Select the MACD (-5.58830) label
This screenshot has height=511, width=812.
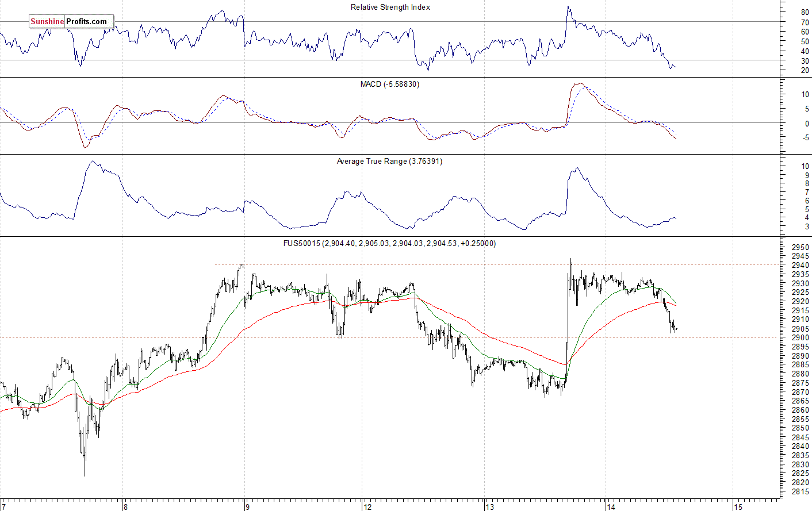[390, 84]
